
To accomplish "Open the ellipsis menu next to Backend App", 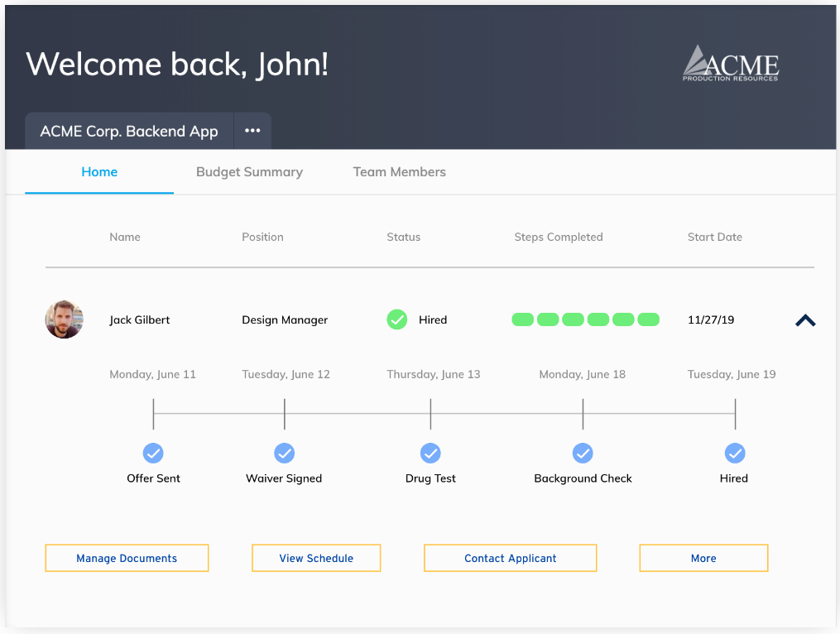I will pyautogui.click(x=252, y=130).
